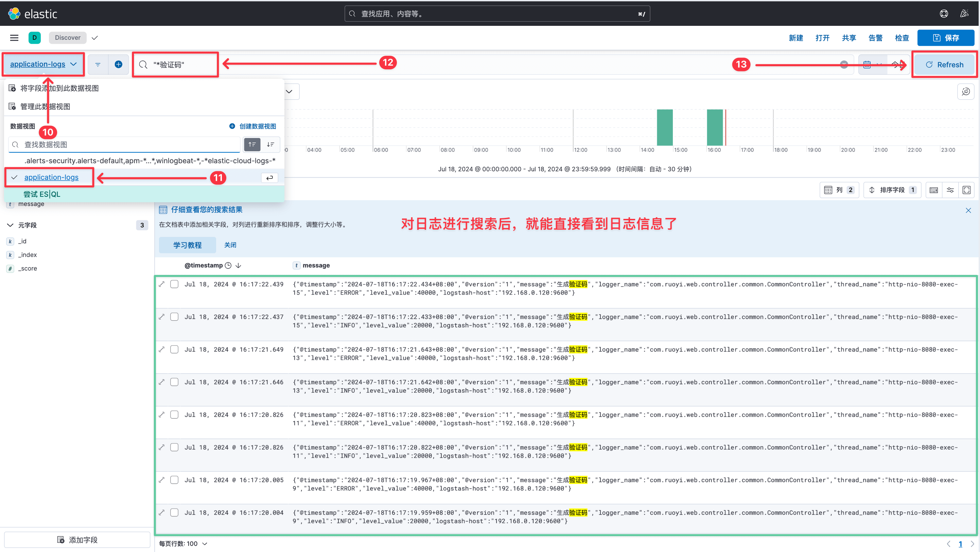Click the 学习教程 button
Screen dimensions: 980x552
187,245
